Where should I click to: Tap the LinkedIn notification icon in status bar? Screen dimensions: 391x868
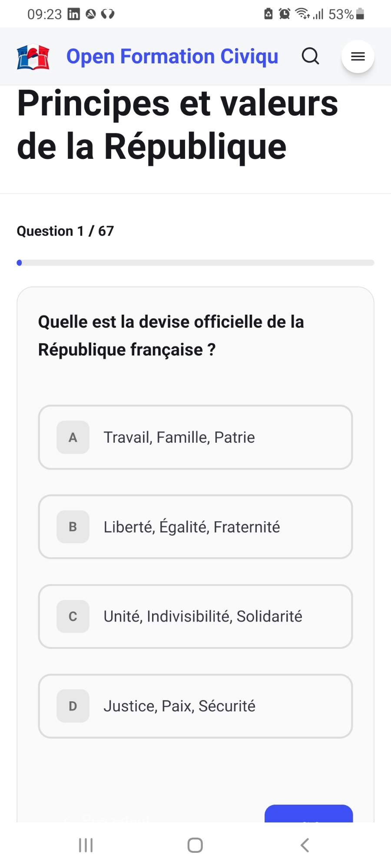(x=74, y=14)
